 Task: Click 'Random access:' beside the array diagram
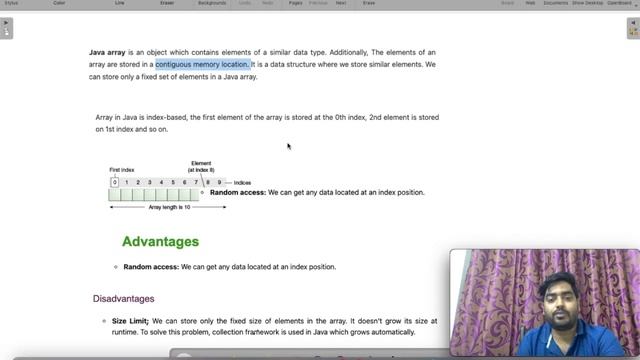click(238, 193)
